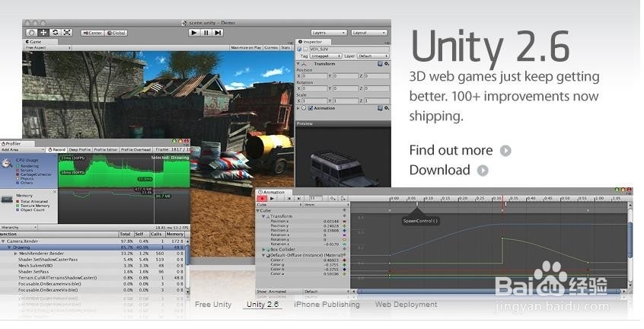Open the Free Aspect dropdown

pyautogui.click(x=48, y=48)
